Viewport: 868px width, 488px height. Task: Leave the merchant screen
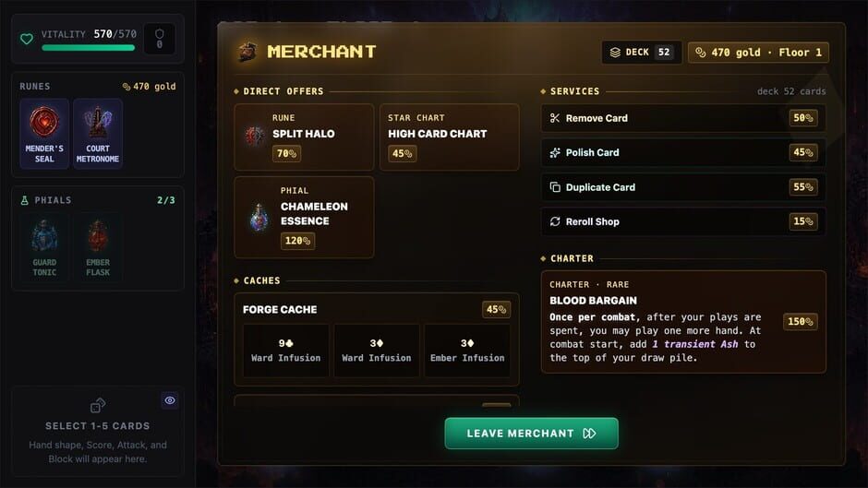click(532, 434)
